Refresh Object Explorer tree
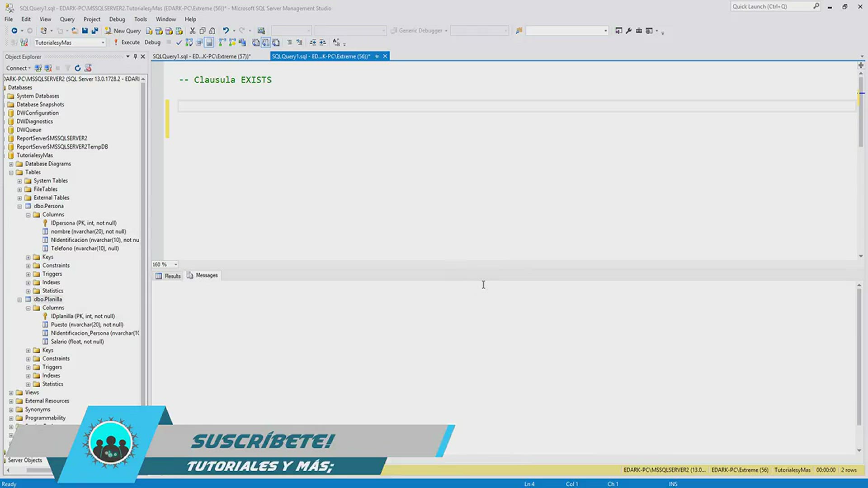Screen dimensions: 868x488 (x=78, y=68)
